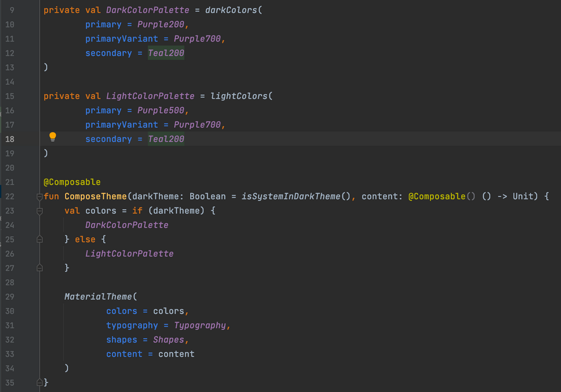Select highlighted Teal200 in the DarkColorPalette block

pos(166,53)
